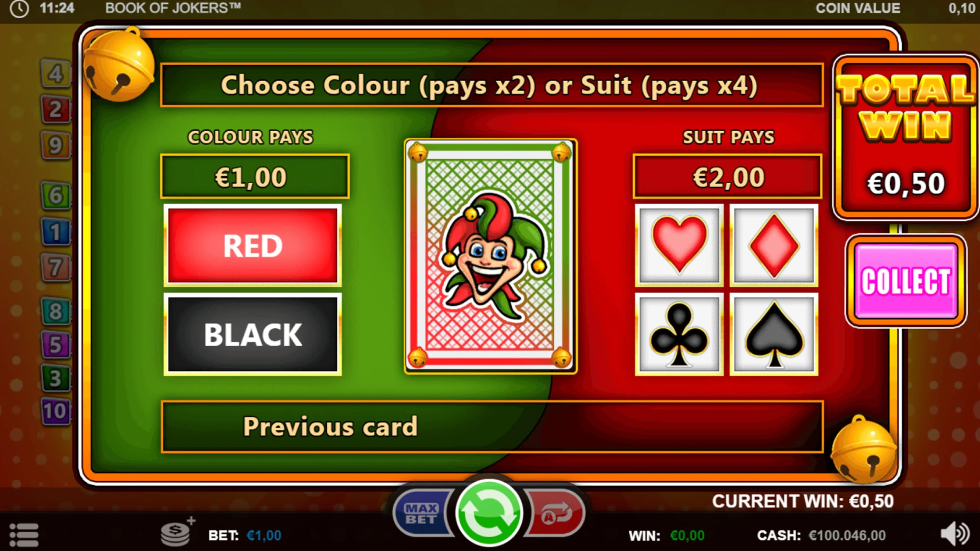Click the clock icon in header

click(19, 8)
